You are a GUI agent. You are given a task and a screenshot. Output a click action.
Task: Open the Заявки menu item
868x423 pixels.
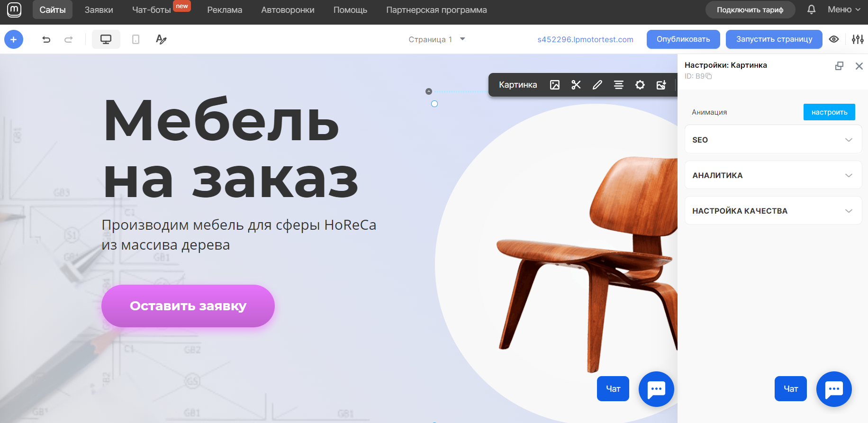coord(99,10)
